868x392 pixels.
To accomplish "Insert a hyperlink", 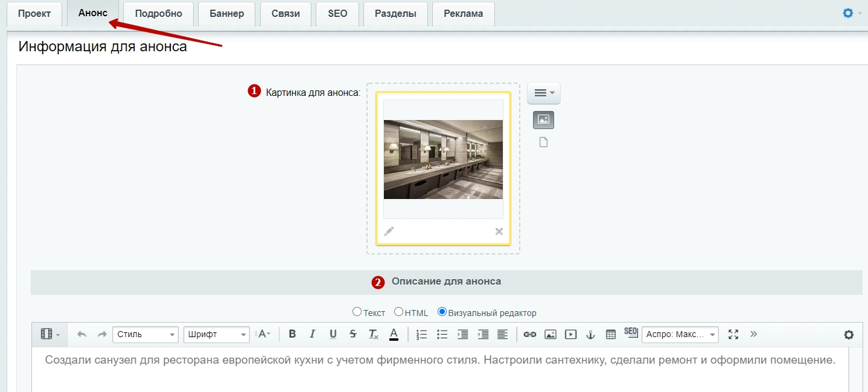I will point(530,334).
